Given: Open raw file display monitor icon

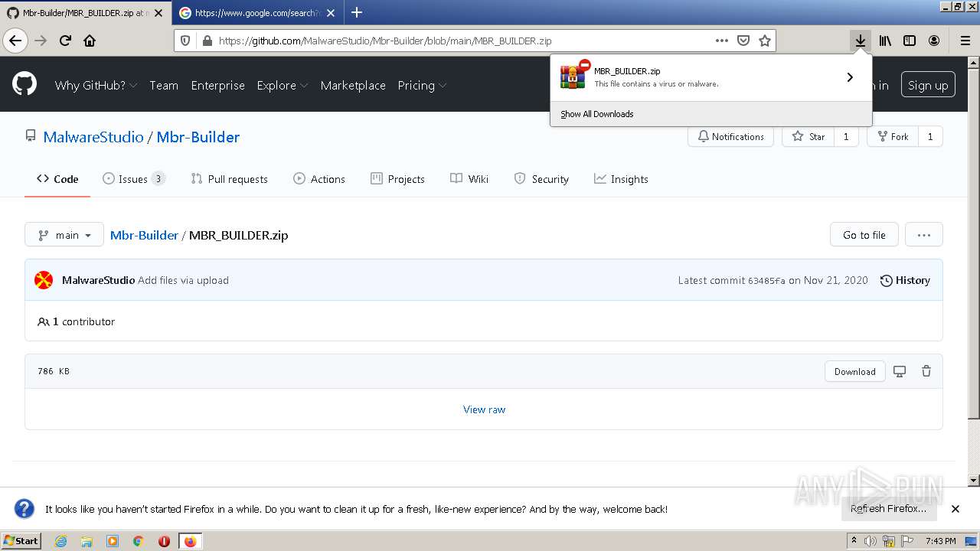Looking at the screenshot, I should [x=900, y=371].
